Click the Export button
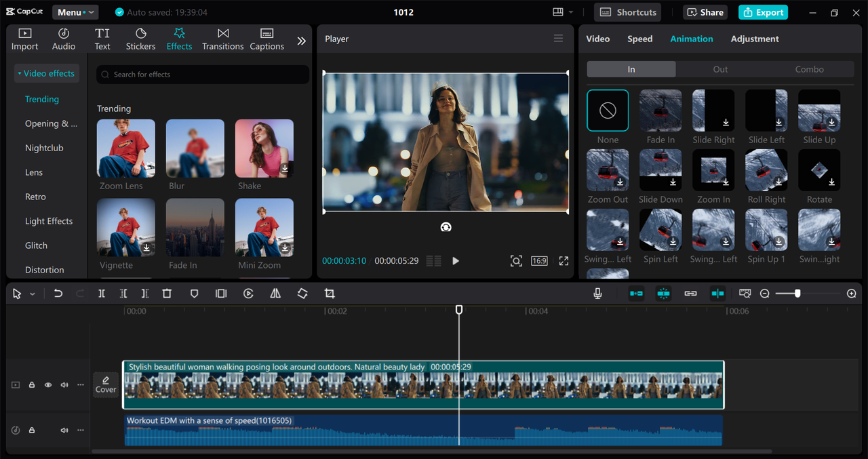The width and height of the screenshot is (868, 459). click(x=764, y=12)
